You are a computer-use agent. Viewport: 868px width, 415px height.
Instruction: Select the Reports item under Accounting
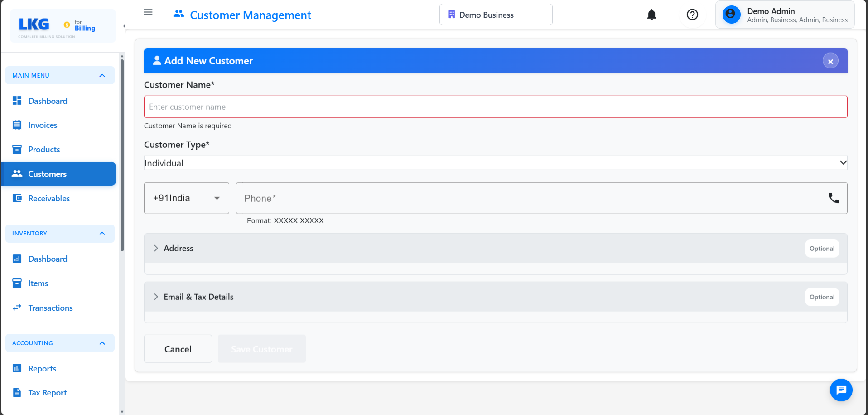[42, 368]
